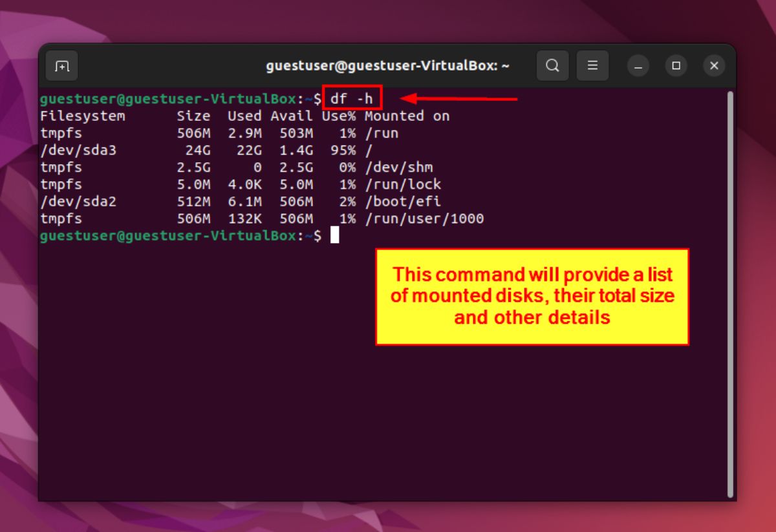Open the hamburger menu
Image resolution: width=776 pixels, height=532 pixels.
click(592, 66)
